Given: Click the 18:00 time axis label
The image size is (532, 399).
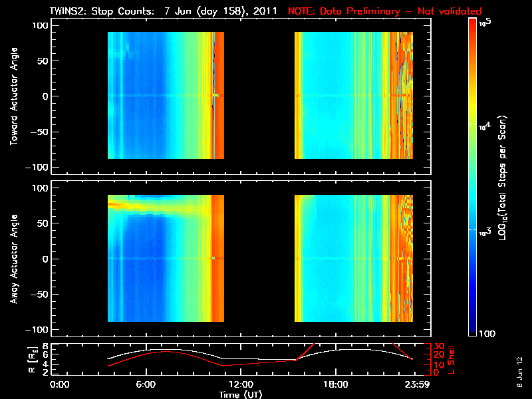Looking at the screenshot, I should pyautogui.click(x=336, y=384).
